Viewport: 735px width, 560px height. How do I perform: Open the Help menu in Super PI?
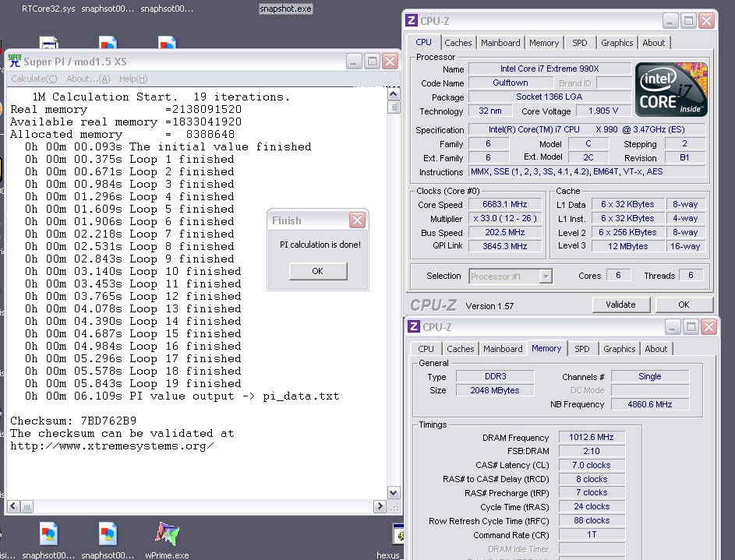point(133,79)
